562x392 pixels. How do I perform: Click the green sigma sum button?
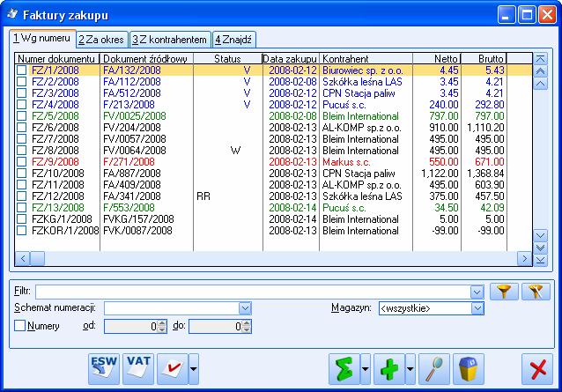pos(344,369)
